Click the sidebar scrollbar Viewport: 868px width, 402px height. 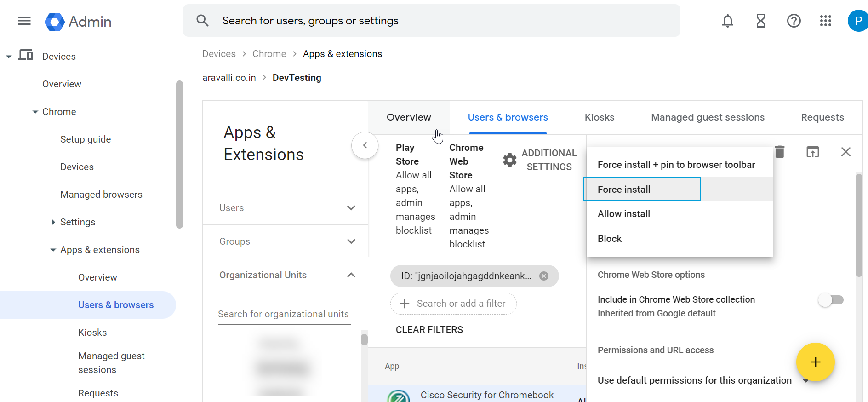click(x=179, y=155)
